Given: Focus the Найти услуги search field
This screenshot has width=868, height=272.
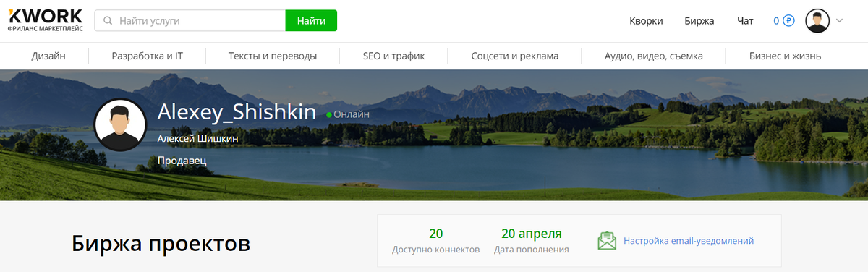Looking at the screenshot, I should tap(190, 21).
